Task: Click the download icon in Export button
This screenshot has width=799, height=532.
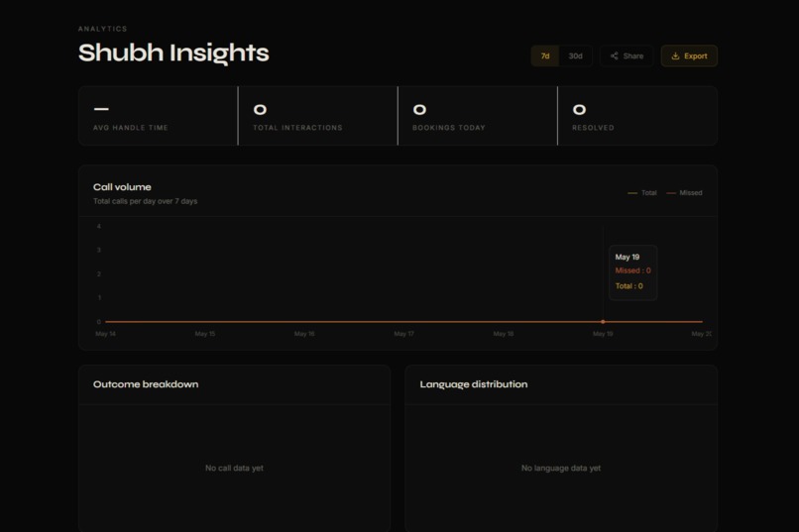Action: (x=675, y=56)
